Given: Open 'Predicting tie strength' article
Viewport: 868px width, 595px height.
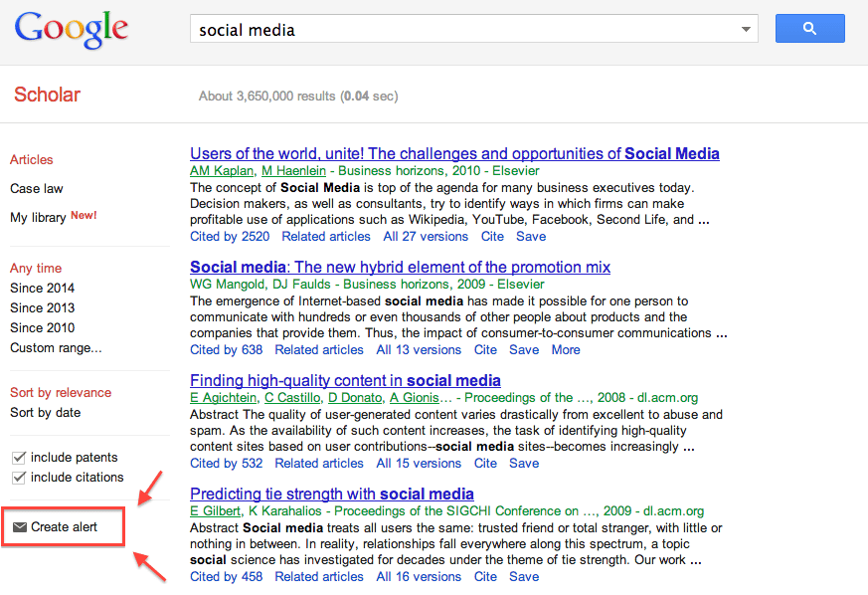Looking at the screenshot, I should (332, 495).
